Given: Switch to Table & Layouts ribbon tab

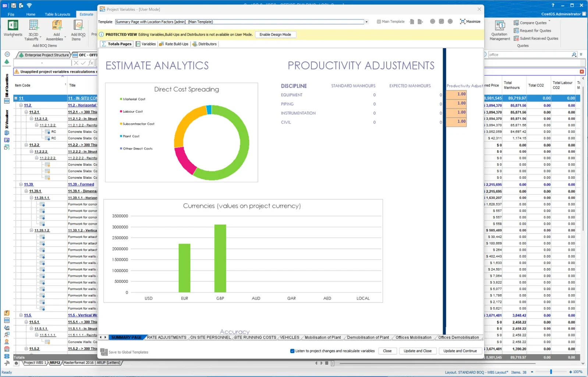Looking at the screenshot, I should tap(57, 14).
